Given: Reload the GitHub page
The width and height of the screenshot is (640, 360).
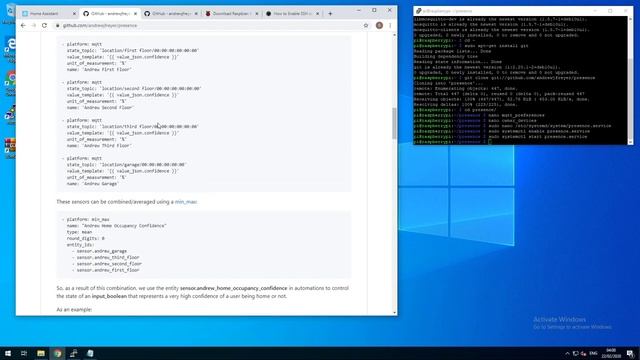Looking at the screenshot, I should (44, 25).
